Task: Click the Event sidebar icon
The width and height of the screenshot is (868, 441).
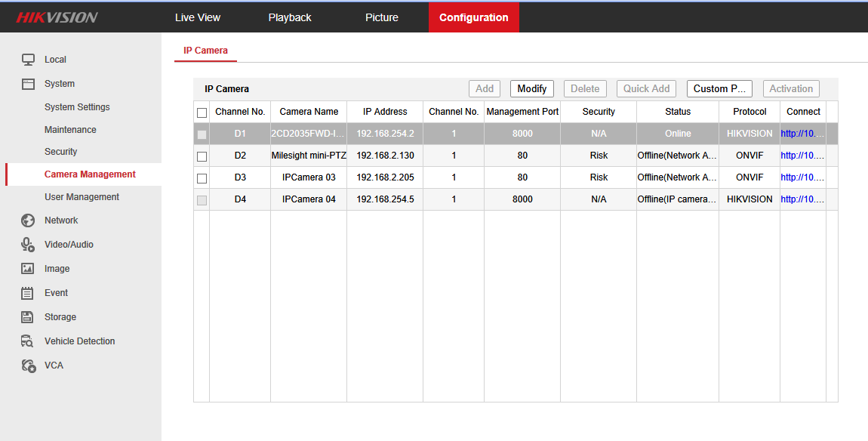Action: [28, 292]
